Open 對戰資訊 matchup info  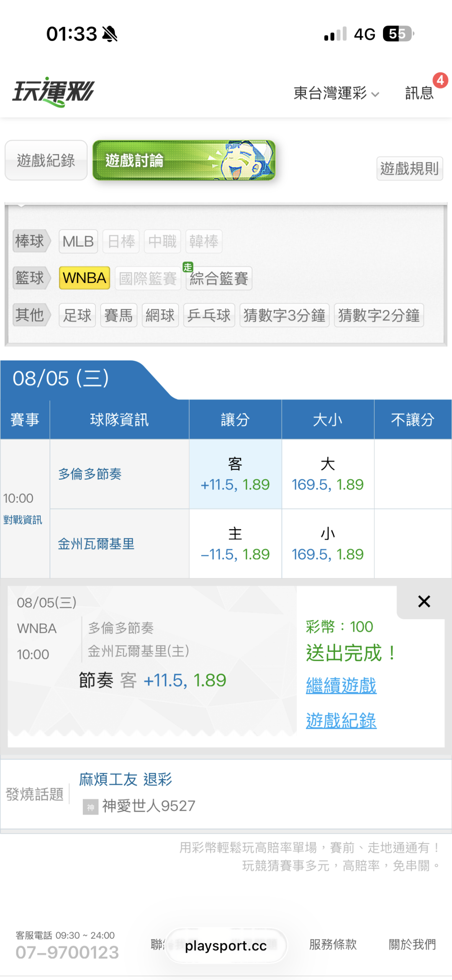pyautogui.click(x=23, y=520)
